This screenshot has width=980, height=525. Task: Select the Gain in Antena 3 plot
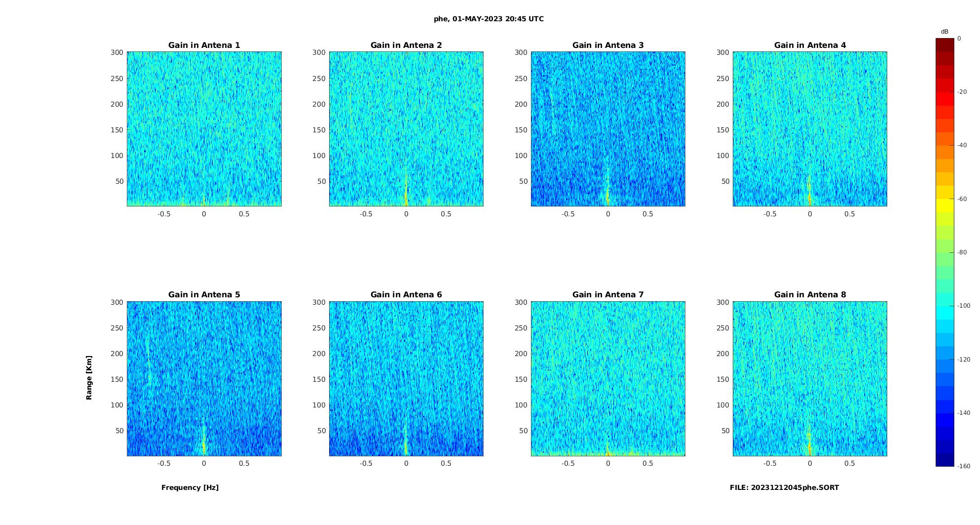pos(608,129)
